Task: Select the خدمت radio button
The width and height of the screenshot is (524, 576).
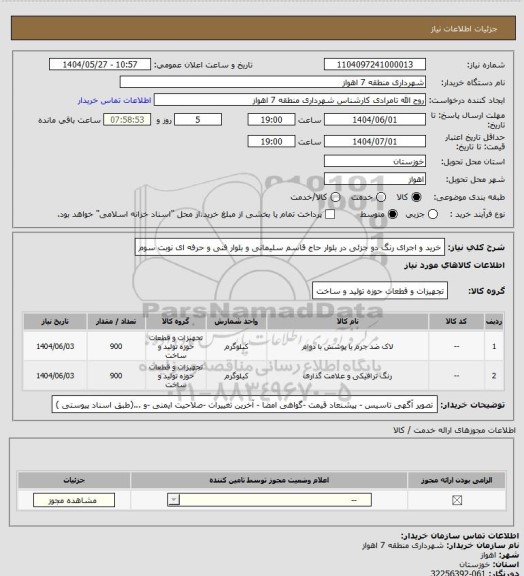Action: click(381, 197)
